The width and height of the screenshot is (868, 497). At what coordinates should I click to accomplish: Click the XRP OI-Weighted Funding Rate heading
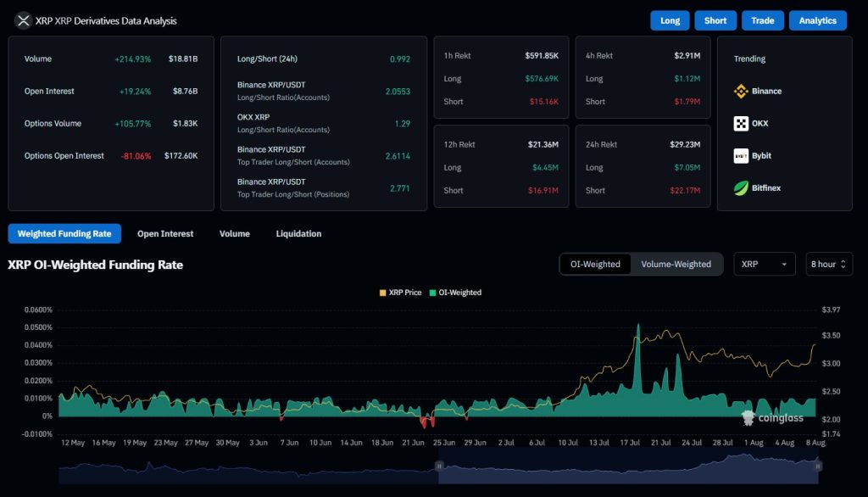coord(95,265)
